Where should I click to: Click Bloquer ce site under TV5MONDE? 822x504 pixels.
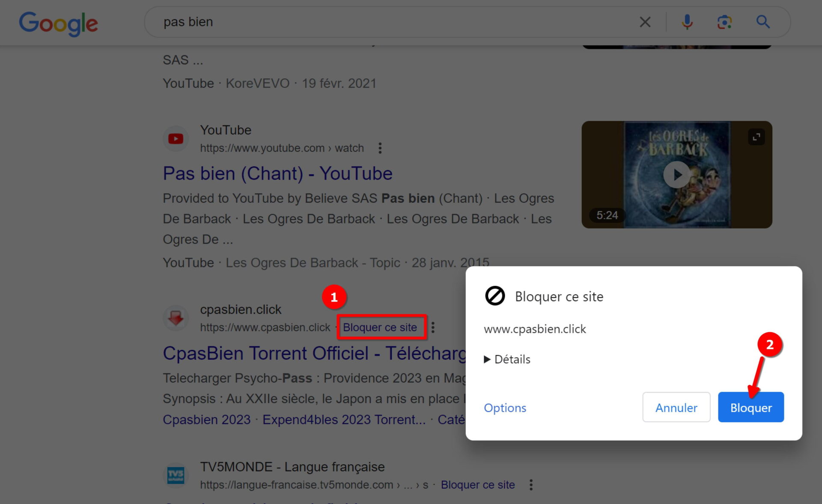click(x=478, y=484)
